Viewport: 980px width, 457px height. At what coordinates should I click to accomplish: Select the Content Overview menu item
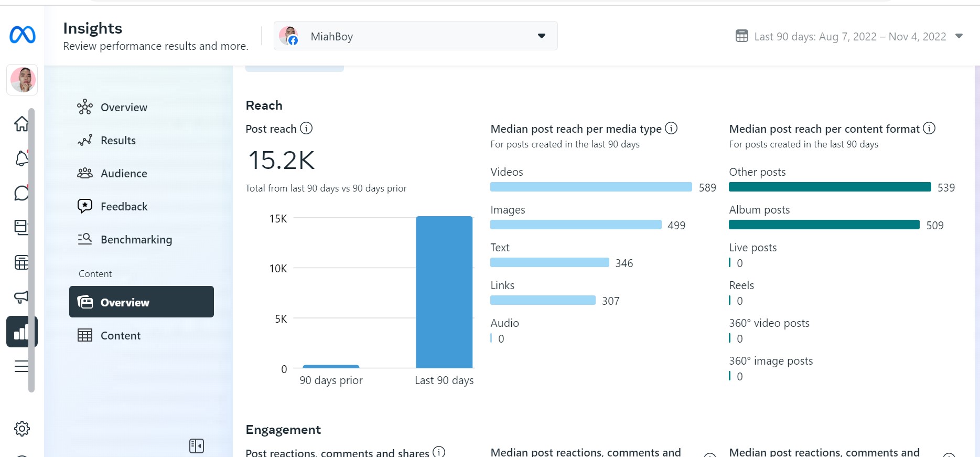142,302
